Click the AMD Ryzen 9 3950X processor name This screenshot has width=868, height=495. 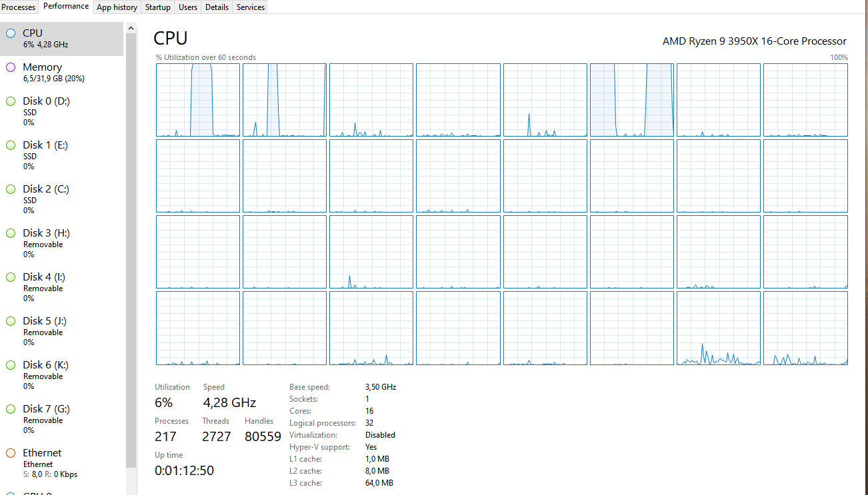(755, 41)
